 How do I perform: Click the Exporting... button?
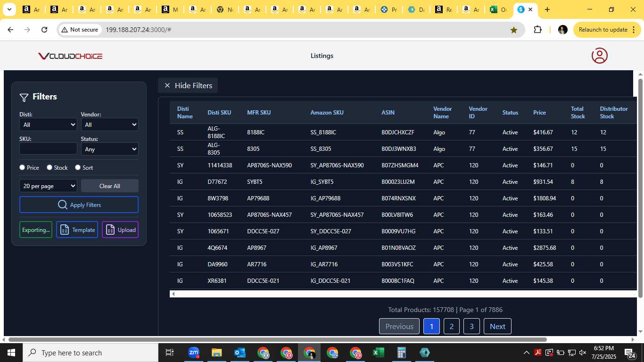pos(36,230)
